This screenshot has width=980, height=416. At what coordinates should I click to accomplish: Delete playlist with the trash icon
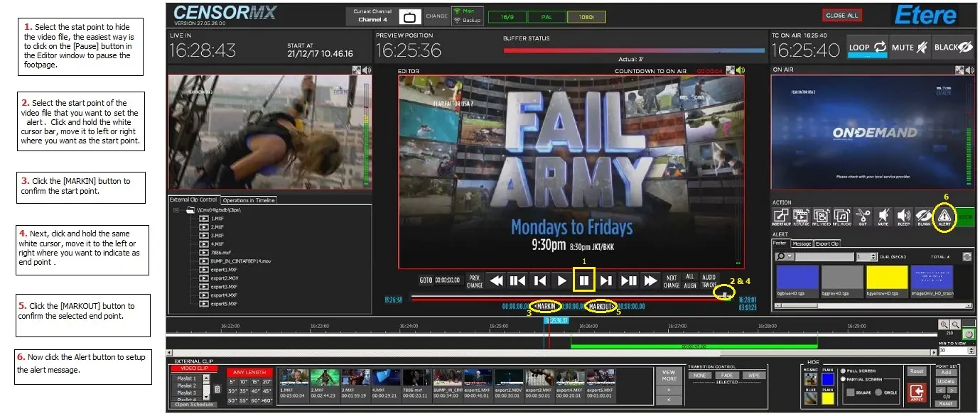point(217,389)
